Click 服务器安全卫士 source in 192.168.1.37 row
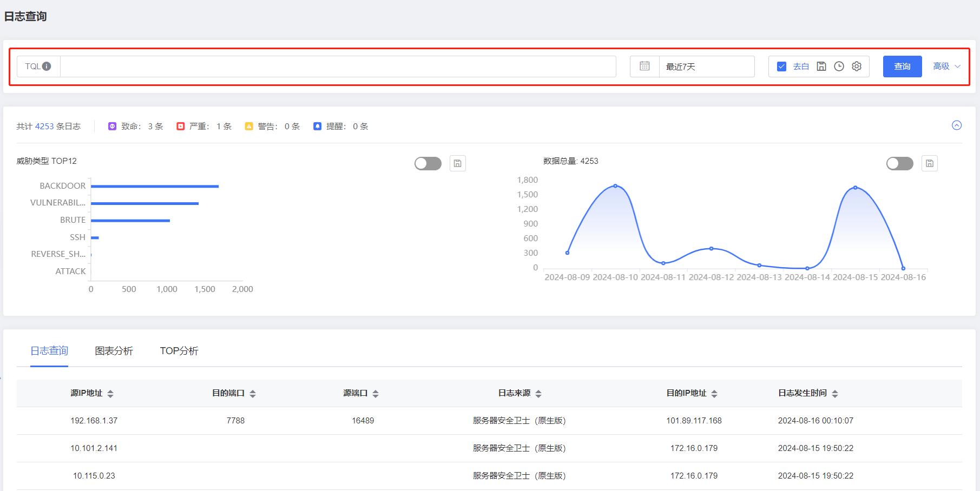 point(519,421)
